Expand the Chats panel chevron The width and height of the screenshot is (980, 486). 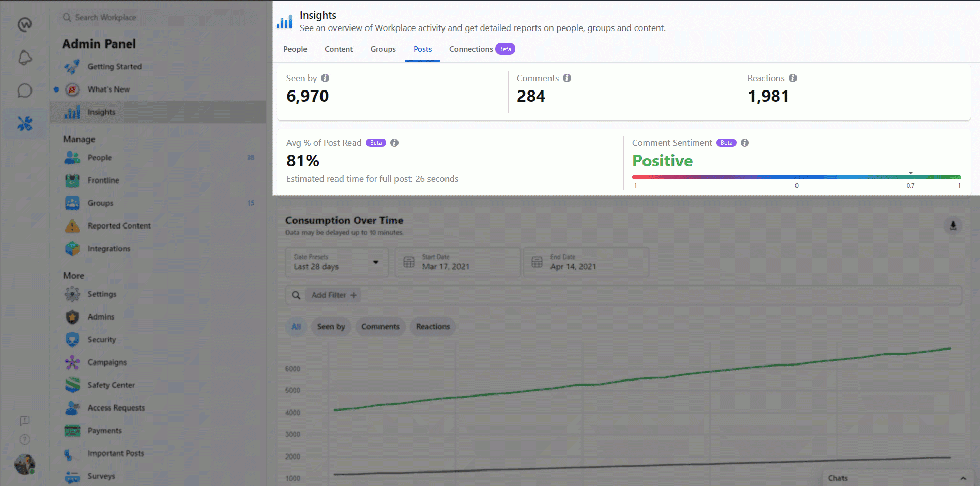tap(963, 478)
